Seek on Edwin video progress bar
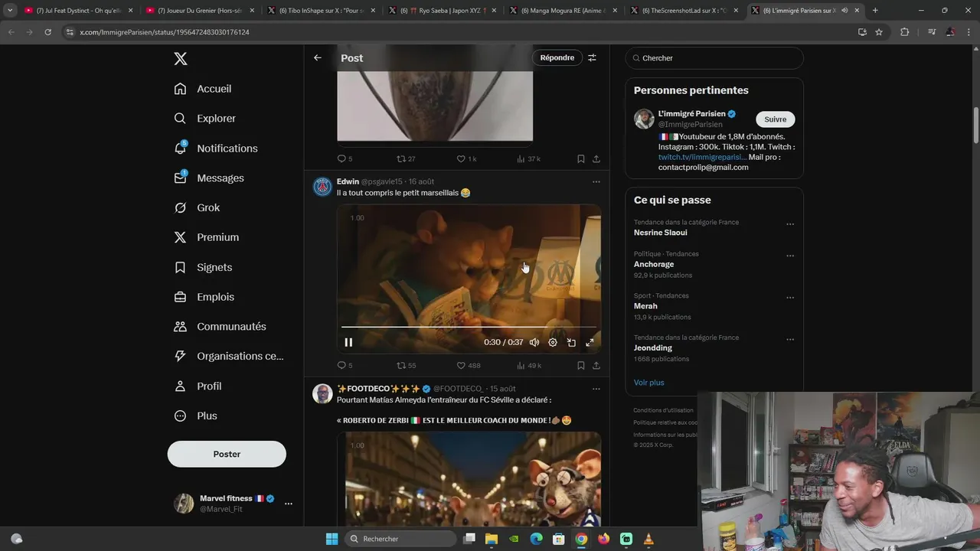 coord(469,327)
